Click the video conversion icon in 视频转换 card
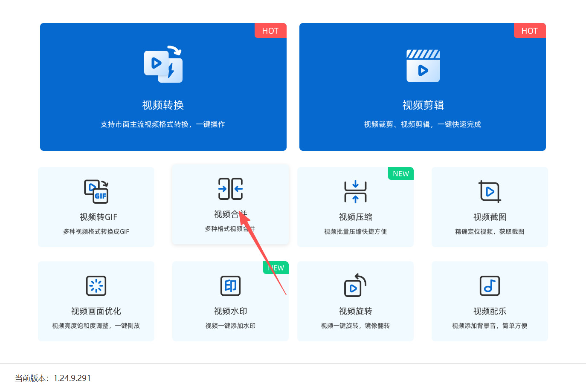Viewport: 586px width, 392px height. tap(163, 64)
